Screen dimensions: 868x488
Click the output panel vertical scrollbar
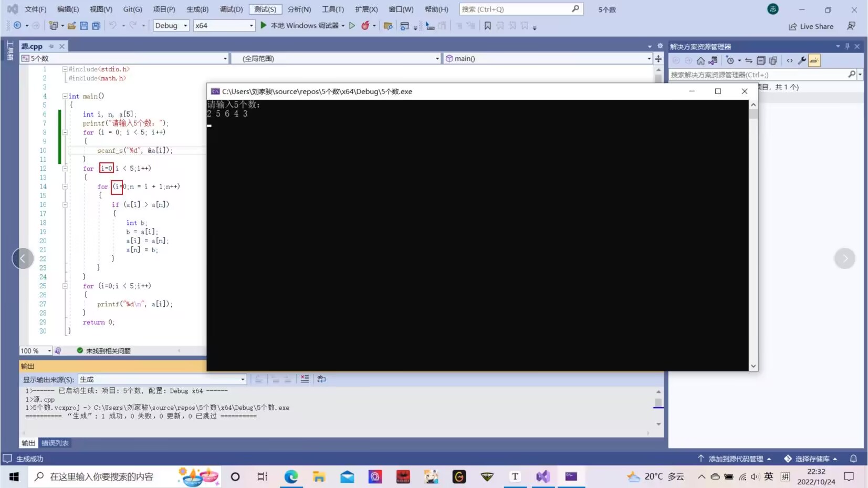click(x=658, y=408)
